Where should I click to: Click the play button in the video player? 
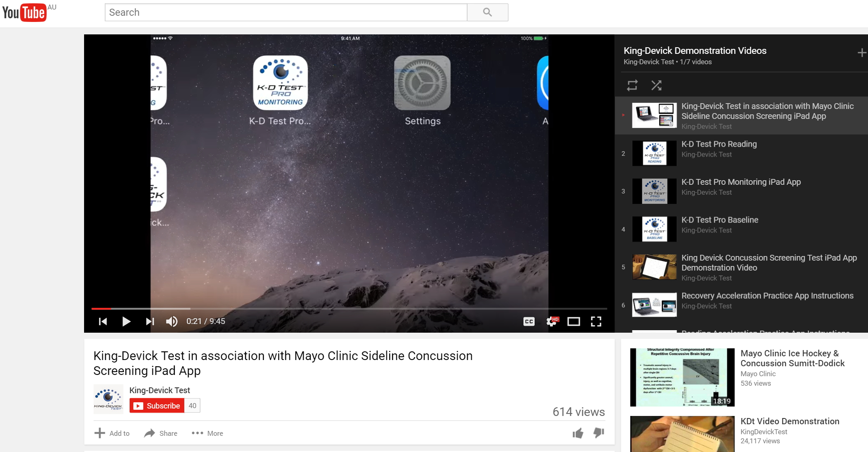tap(126, 321)
